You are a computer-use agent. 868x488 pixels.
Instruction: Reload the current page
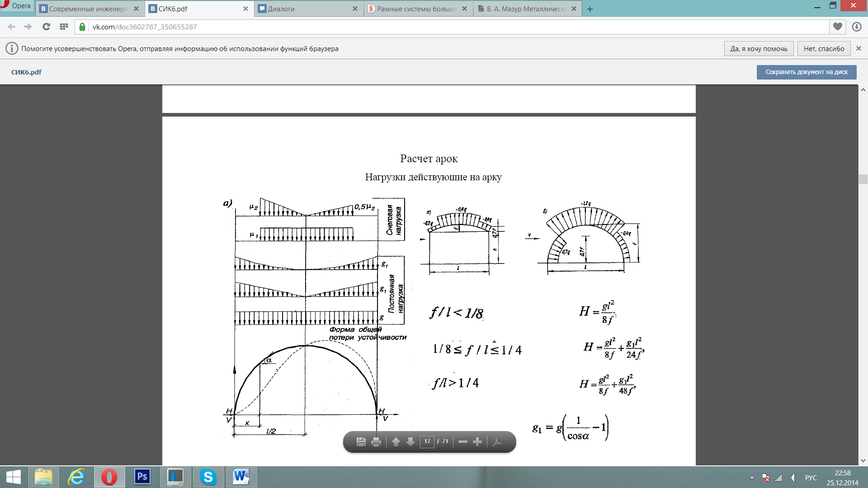click(x=46, y=27)
